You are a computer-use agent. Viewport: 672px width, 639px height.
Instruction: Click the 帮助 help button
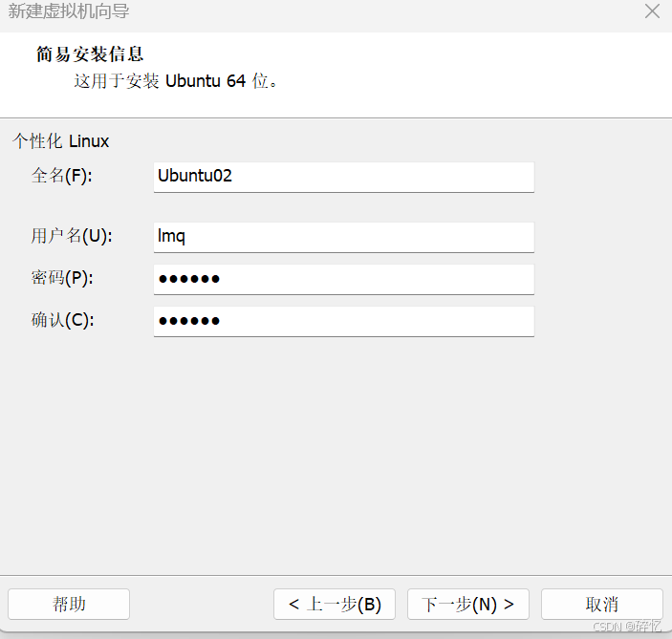coord(69,604)
